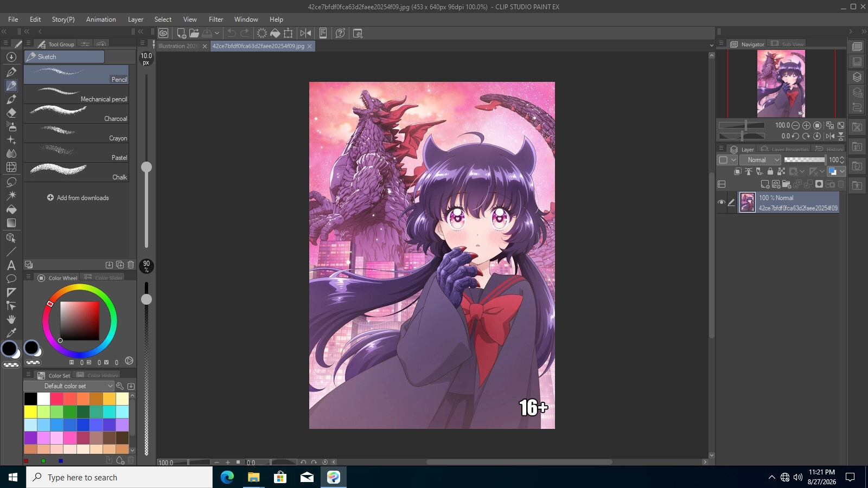Pick the yellow swatch in color set
868x488 pixels.
[x=31, y=412]
